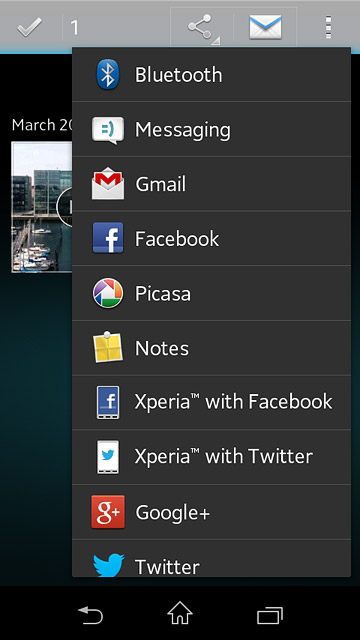
Task: Tap the Bluetooth icon in share list
Action: pyautogui.click(x=108, y=74)
